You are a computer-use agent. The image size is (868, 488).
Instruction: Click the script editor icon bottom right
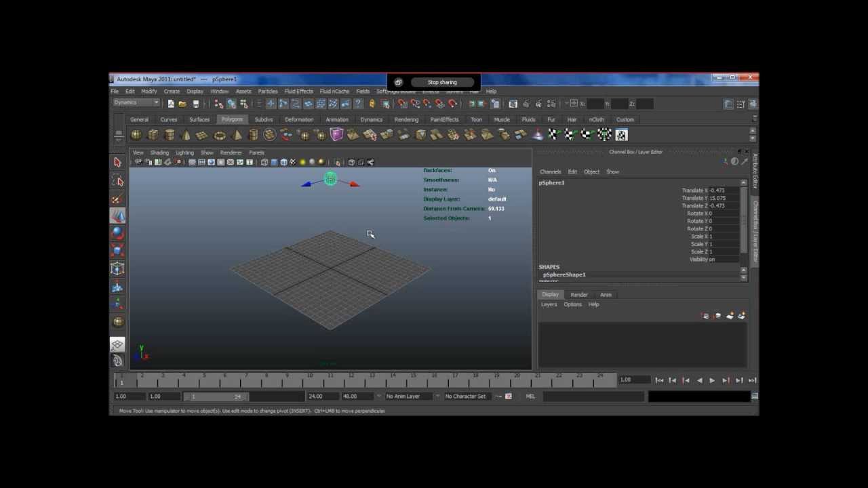[754, 396]
